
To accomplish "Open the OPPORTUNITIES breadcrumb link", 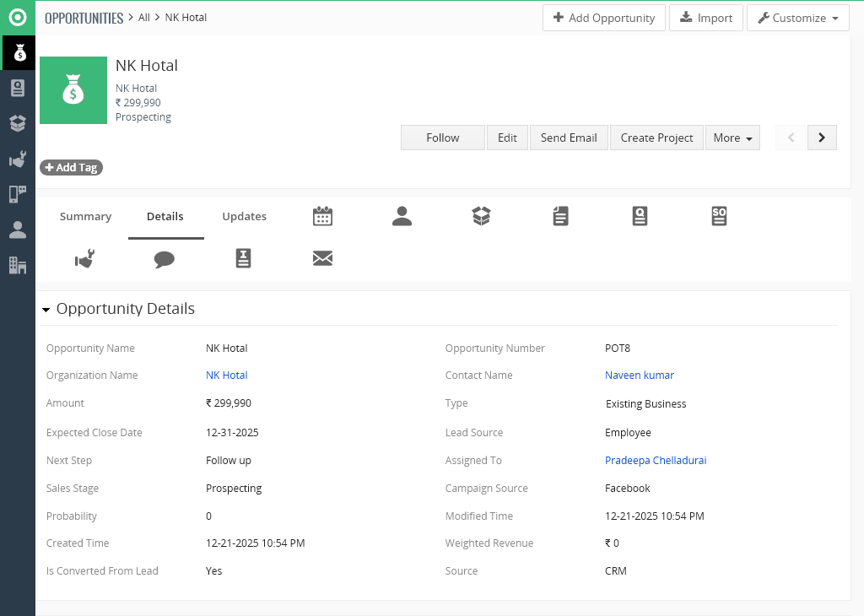I will click(84, 19).
